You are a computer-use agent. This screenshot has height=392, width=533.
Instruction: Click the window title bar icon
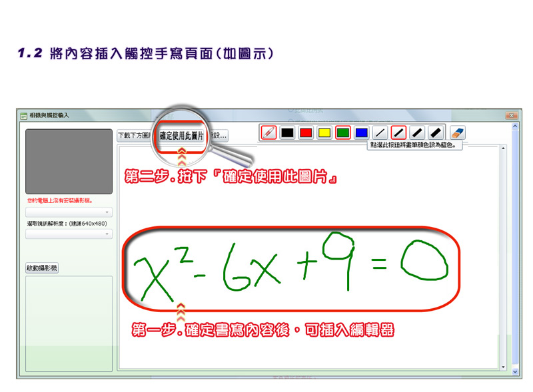(23, 116)
